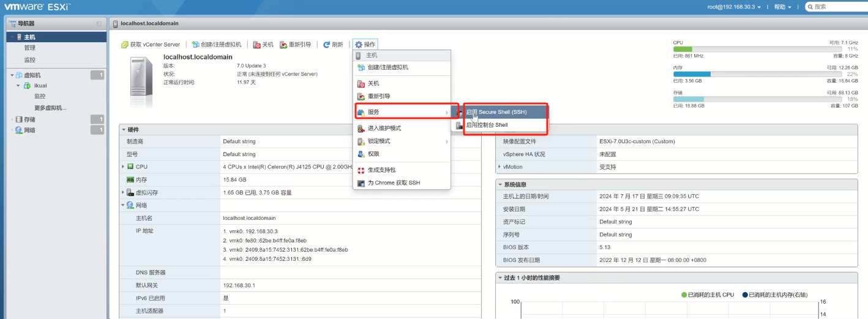Image resolution: width=868 pixels, height=319 pixels.
Task: Click the 关机 icon in dropdown menu
Action: 361,83
